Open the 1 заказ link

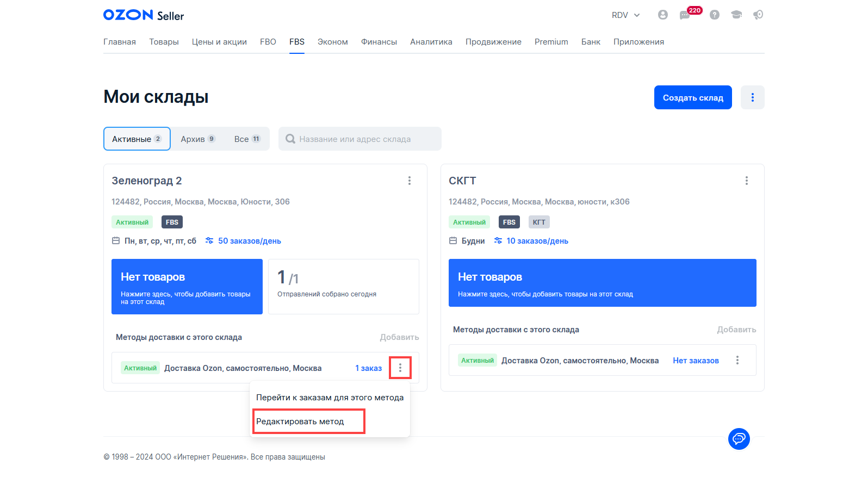tap(369, 368)
